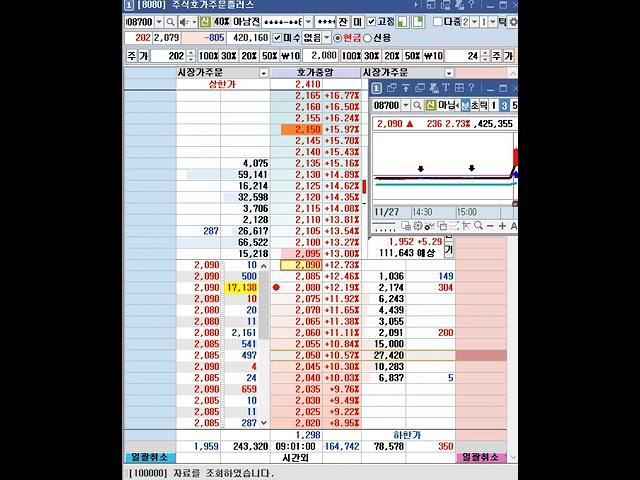The image size is (640, 480).
Task: Click the orange highlighted 2,150 price cell
Action: 302,129
